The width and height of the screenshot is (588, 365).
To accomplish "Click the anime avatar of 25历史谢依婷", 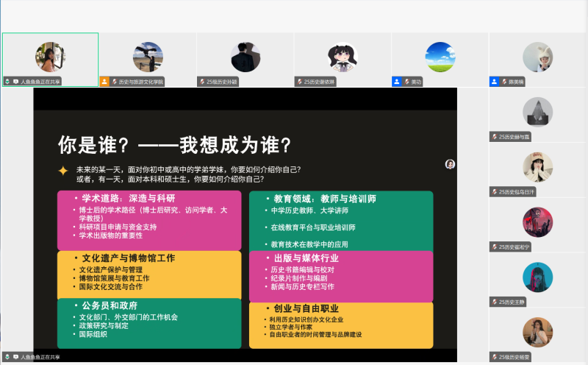I will click(x=343, y=57).
